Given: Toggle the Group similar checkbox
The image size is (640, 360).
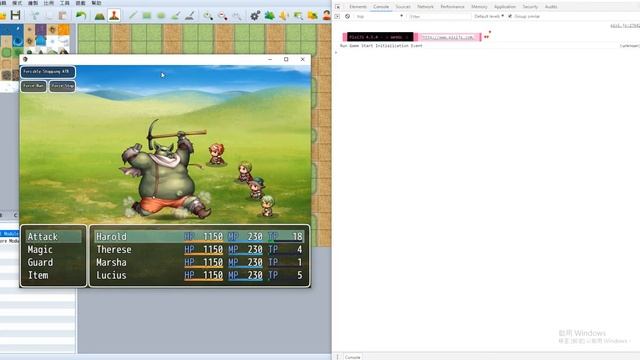Looking at the screenshot, I should (x=510, y=16).
